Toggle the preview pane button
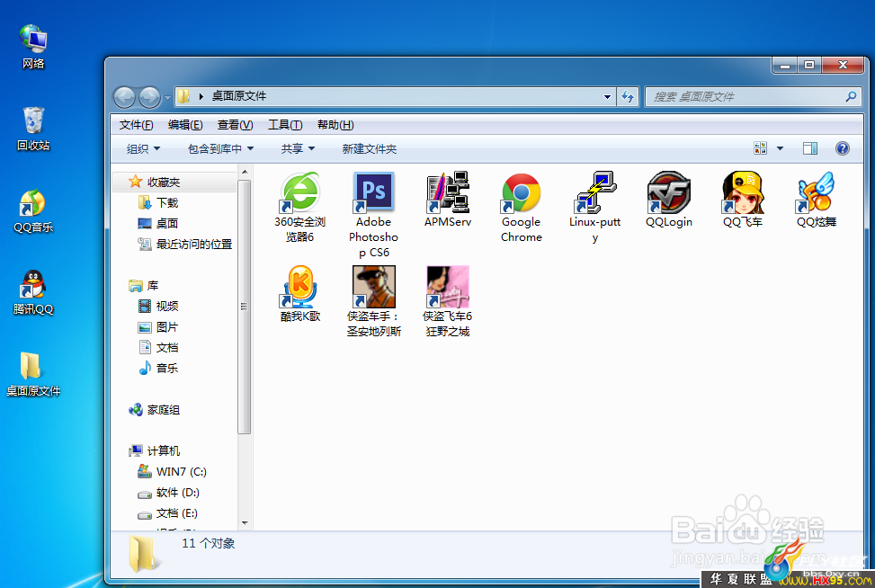875x588 pixels. click(809, 148)
